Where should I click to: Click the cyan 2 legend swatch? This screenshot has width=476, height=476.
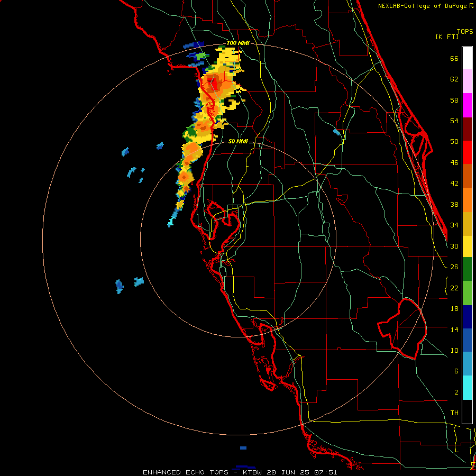[467, 388]
